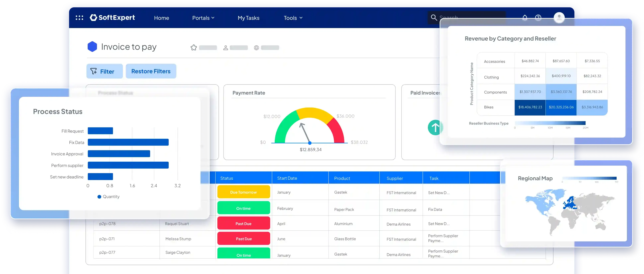Open record p2p-078
This screenshot has width=644, height=274.
tap(107, 223)
